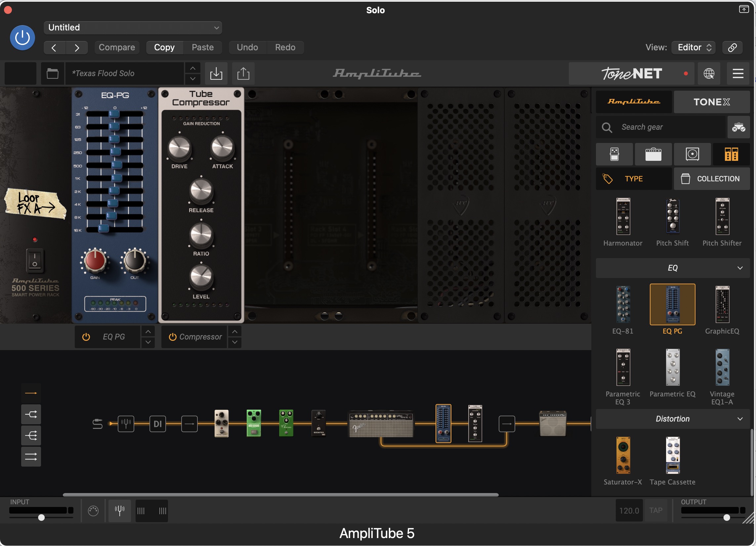The image size is (756, 546).
Task: Click the Tube Compressor RATIO knob
Action: click(x=201, y=235)
